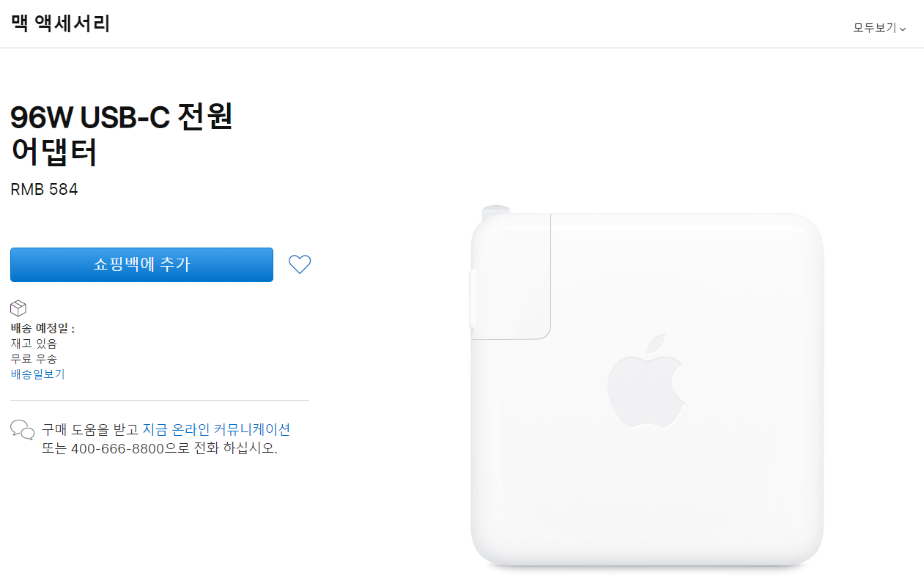Click the 96W USB-C 전원 어댑터 title

122,135
